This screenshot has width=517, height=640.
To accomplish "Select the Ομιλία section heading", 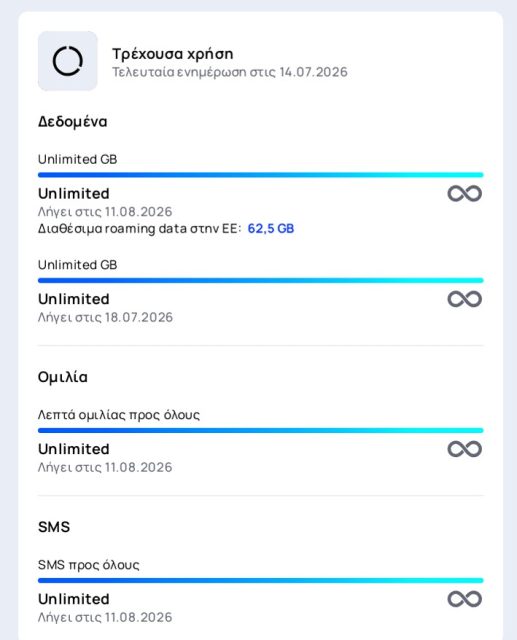I will [x=63, y=377].
